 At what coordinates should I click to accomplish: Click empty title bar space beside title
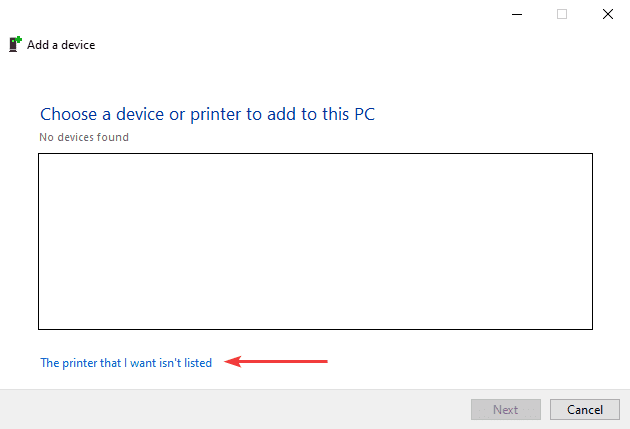pos(300,45)
